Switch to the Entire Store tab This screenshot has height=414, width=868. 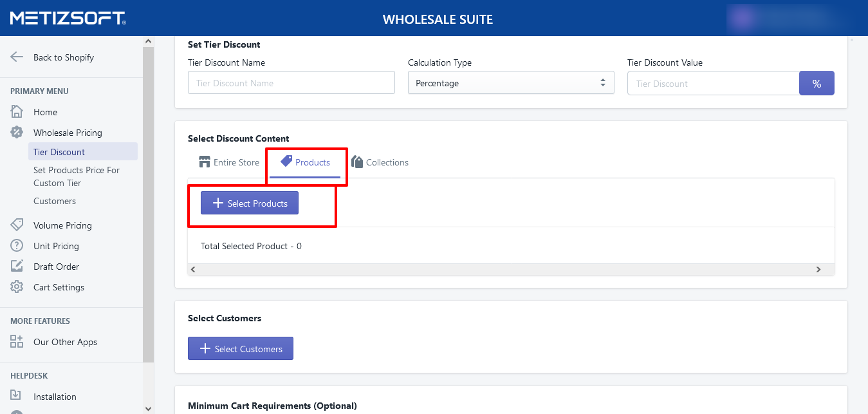pos(229,162)
